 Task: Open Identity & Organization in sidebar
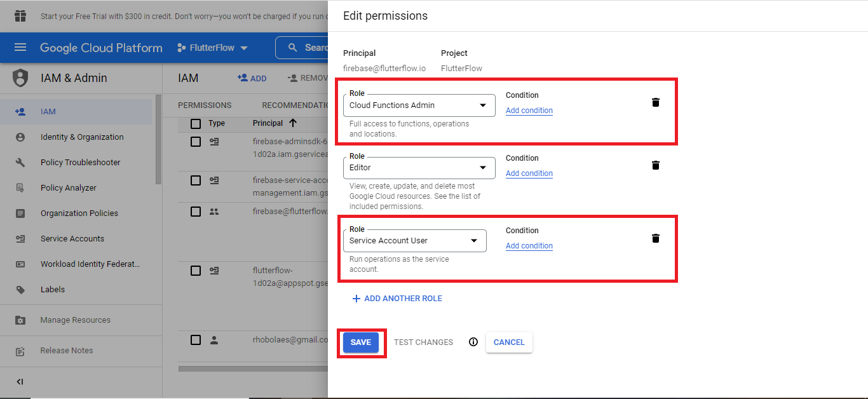tap(76, 137)
